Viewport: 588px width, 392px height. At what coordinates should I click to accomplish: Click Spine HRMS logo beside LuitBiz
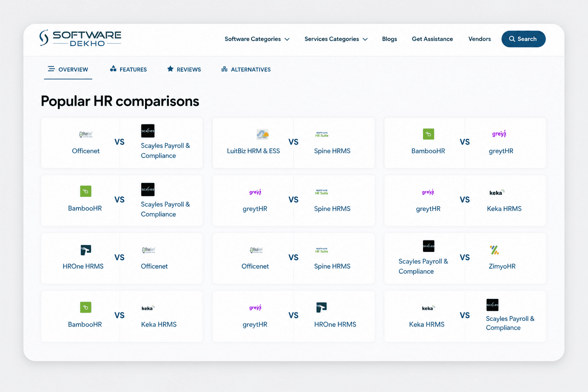pyautogui.click(x=322, y=134)
